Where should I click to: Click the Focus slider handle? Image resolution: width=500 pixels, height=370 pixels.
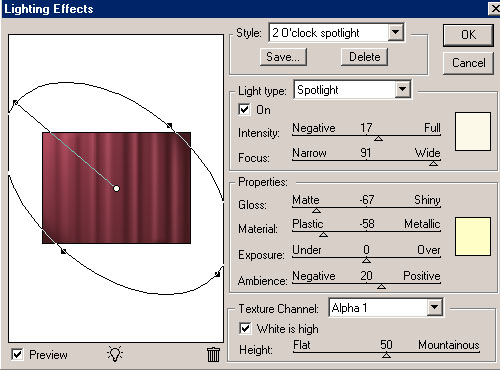(x=433, y=163)
